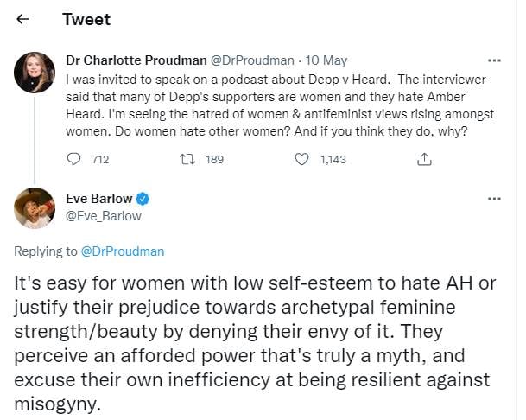This screenshot has height=420, width=526.
Task: Open Eve Barlow's profile picture
Action: tap(35, 208)
